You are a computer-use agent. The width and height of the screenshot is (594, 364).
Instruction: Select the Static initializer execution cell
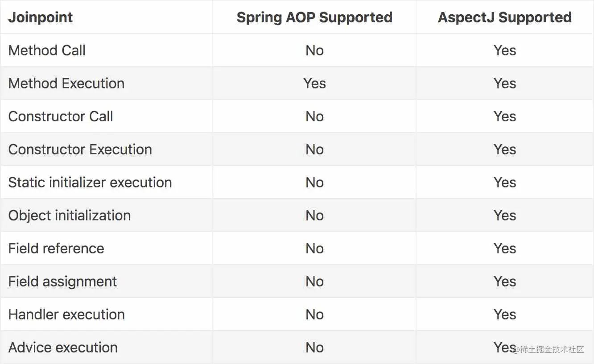pyautogui.click(x=90, y=182)
